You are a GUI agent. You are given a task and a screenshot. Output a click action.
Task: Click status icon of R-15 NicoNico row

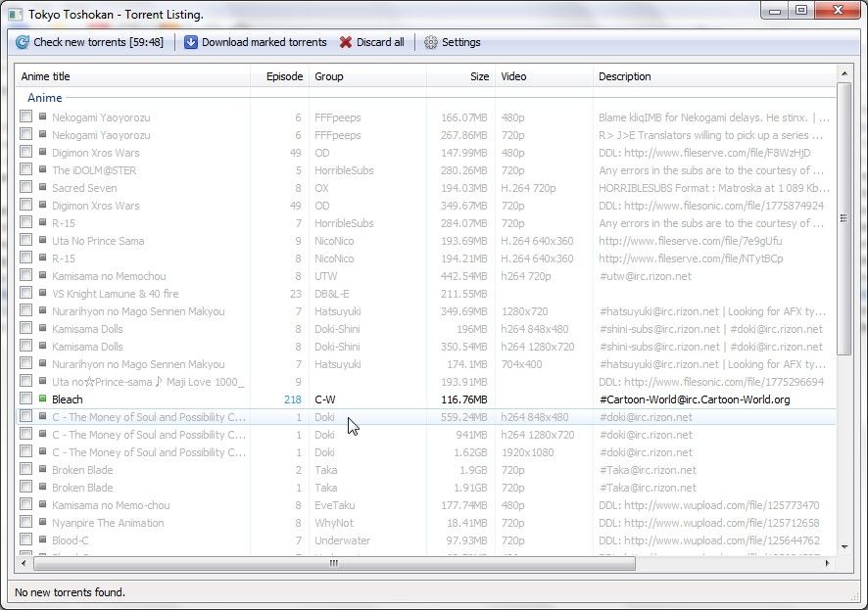pos(43,258)
